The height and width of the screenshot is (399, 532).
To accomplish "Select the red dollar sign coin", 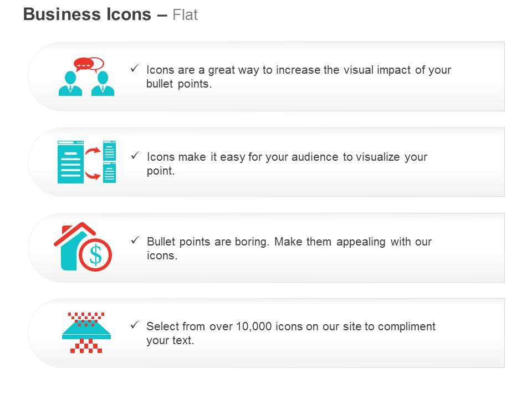I will [95, 255].
